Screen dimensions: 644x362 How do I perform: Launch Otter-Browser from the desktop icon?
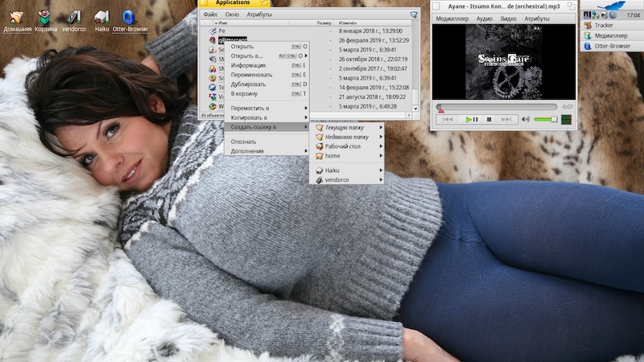[128, 16]
